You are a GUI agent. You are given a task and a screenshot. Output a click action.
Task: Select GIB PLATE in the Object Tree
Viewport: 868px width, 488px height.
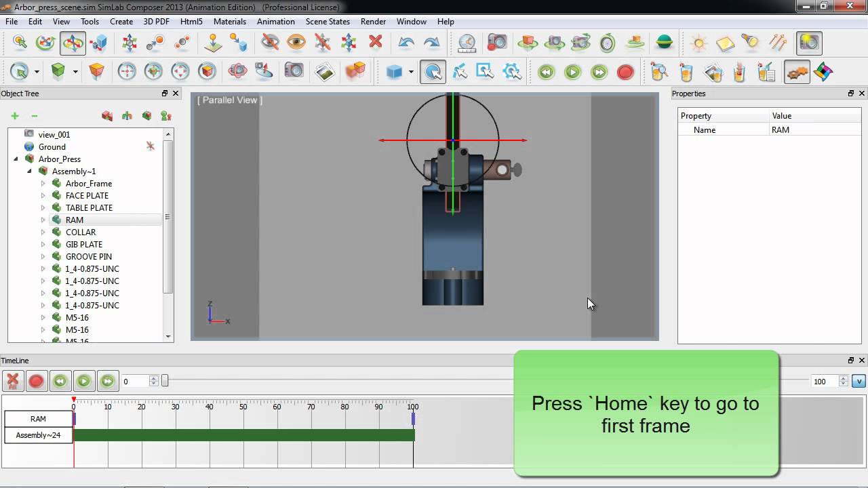click(x=84, y=244)
